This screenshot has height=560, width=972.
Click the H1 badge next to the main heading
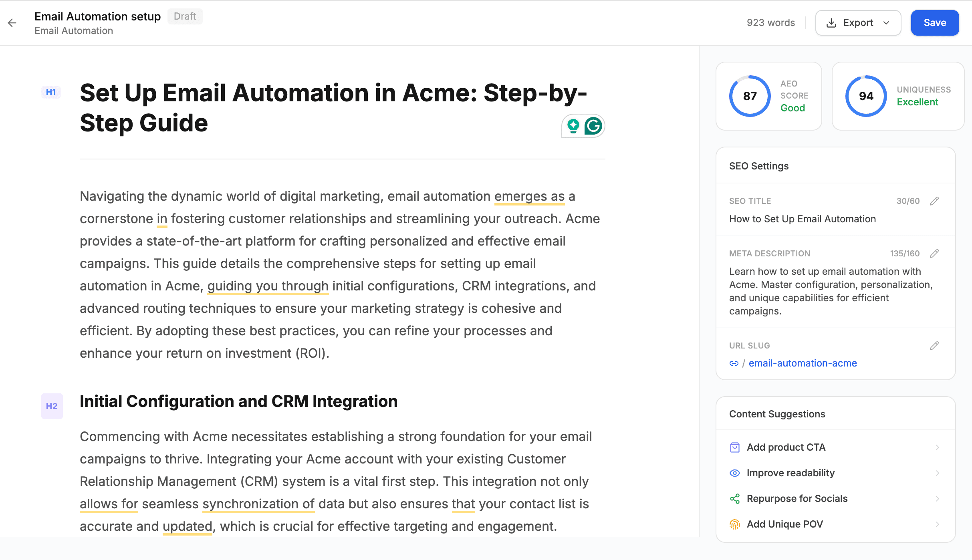point(51,92)
